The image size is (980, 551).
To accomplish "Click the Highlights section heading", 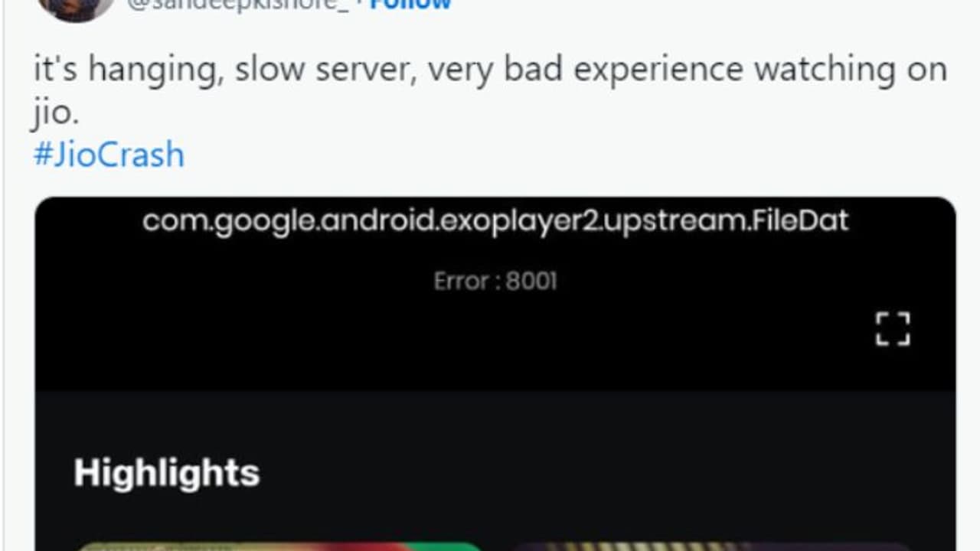I will (x=167, y=472).
